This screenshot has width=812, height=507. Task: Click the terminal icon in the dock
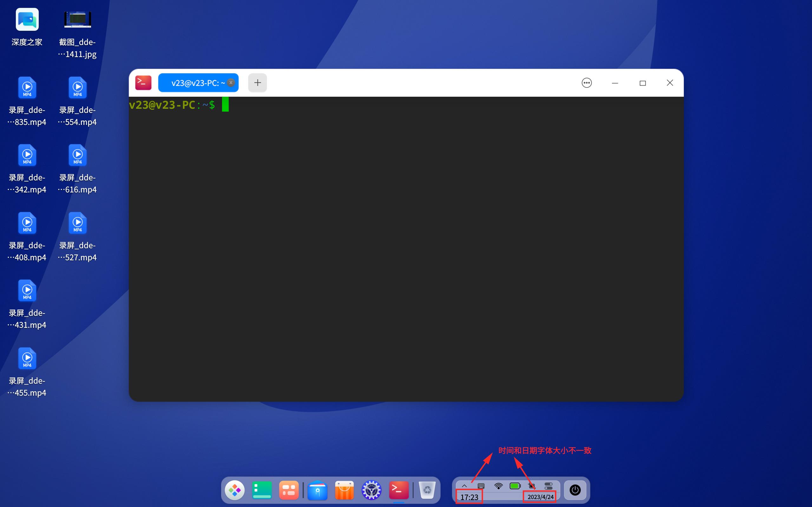pos(399,490)
